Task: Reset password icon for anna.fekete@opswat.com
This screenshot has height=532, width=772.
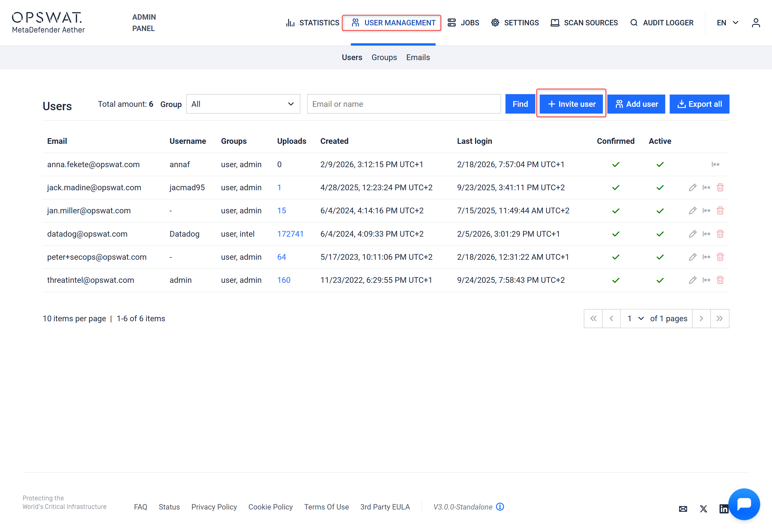Action: [715, 164]
